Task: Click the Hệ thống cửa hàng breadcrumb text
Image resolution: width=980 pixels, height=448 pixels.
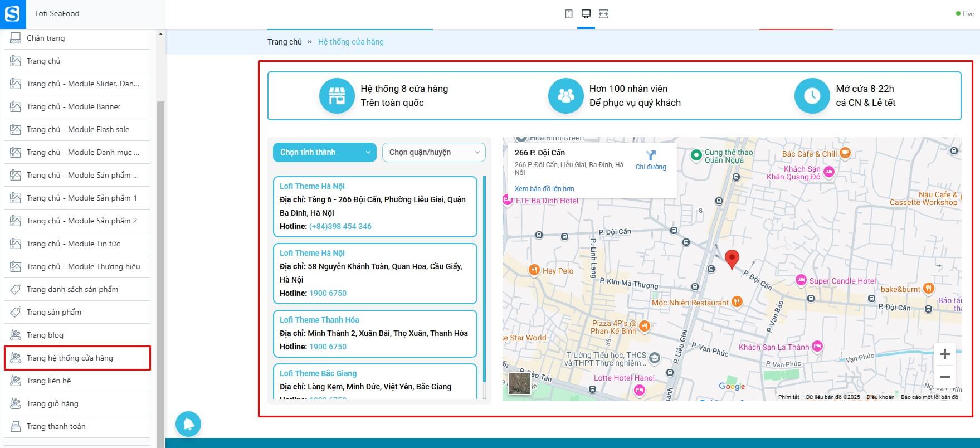Action: point(351,42)
